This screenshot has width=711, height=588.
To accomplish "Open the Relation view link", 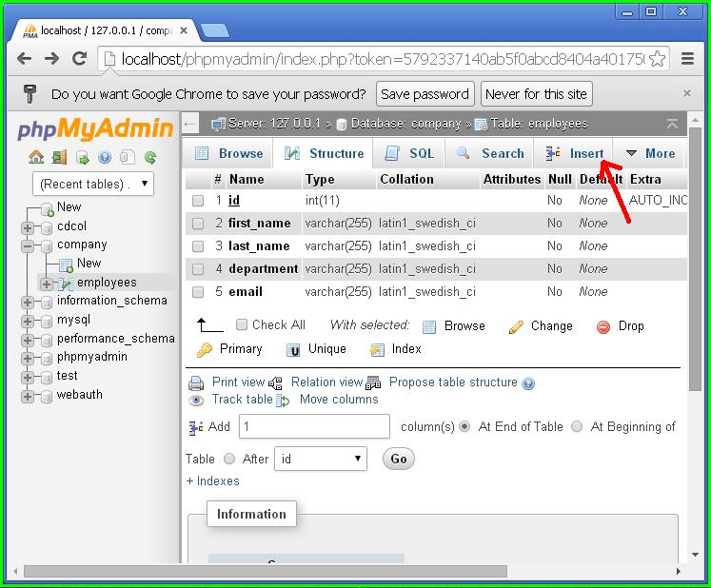I will (x=326, y=382).
